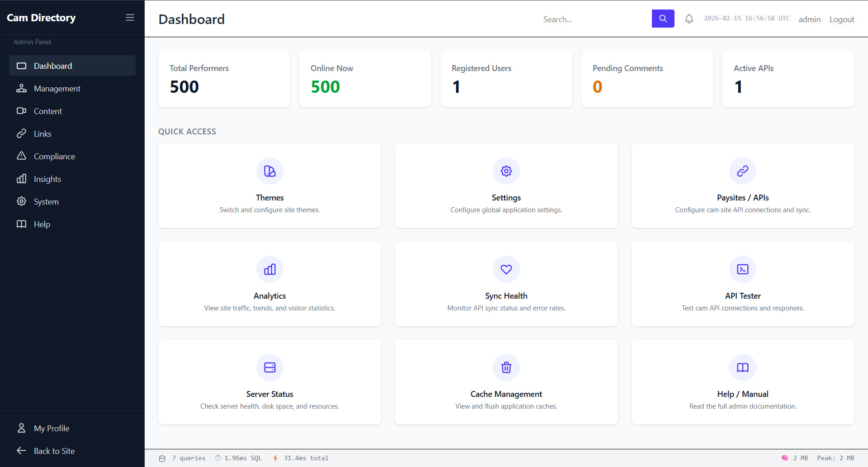Open My Profile in the sidebar
Screen dimensions: 868x467
52,429
